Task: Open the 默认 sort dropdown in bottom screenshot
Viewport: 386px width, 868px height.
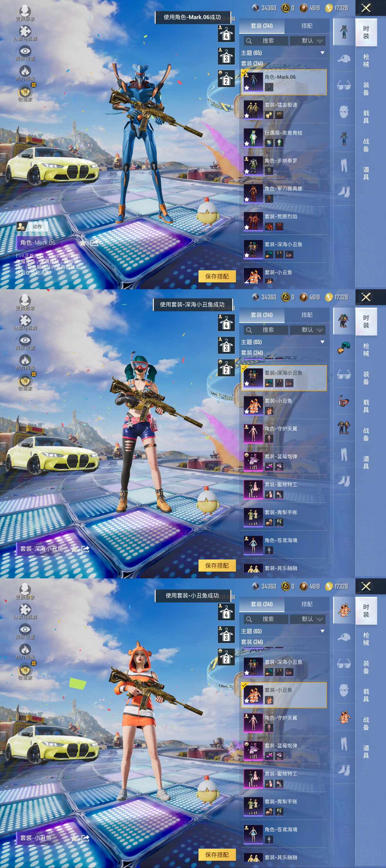Action: [308, 619]
